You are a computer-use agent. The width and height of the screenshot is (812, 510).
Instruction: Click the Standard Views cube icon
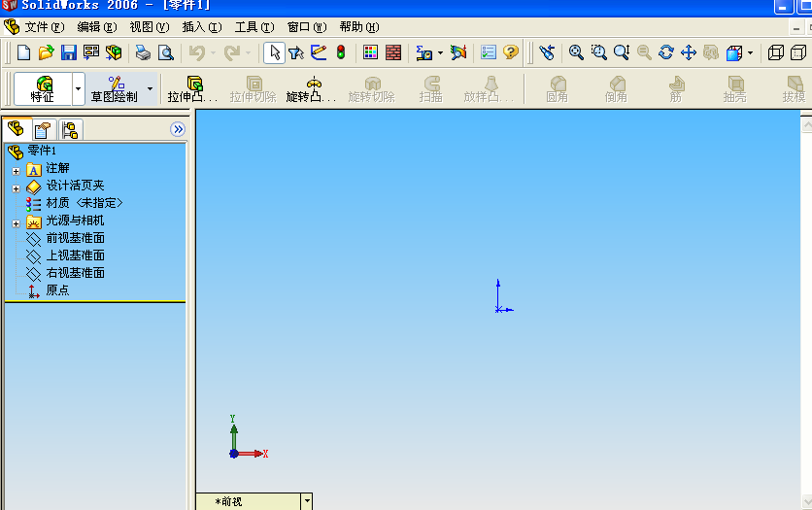coord(733,52)
